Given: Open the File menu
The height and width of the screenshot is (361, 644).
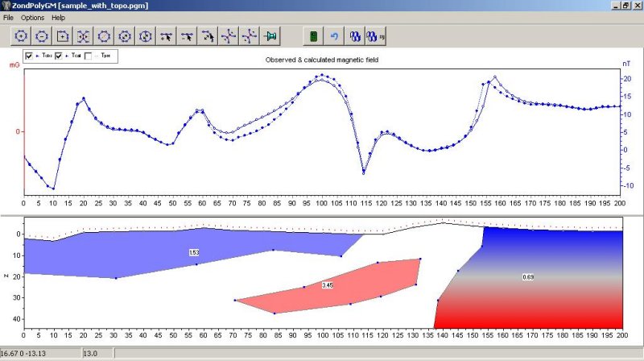Looking at the screenshot, I should tap(9, 17).
